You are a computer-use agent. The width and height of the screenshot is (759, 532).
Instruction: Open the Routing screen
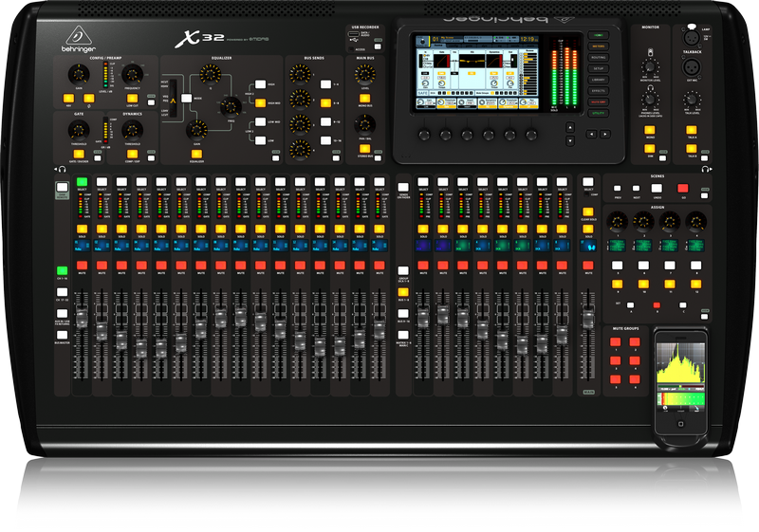pos(599,58)
